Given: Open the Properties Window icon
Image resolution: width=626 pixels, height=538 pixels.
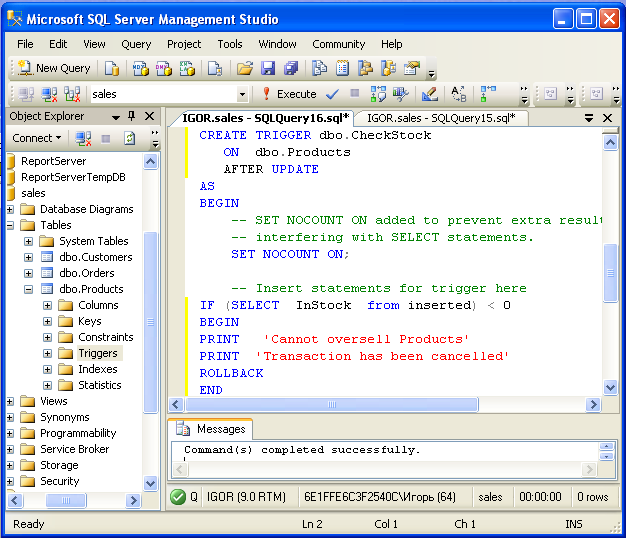Looking at the screenshot, I should pyautogui.click(x=412, y=68).
